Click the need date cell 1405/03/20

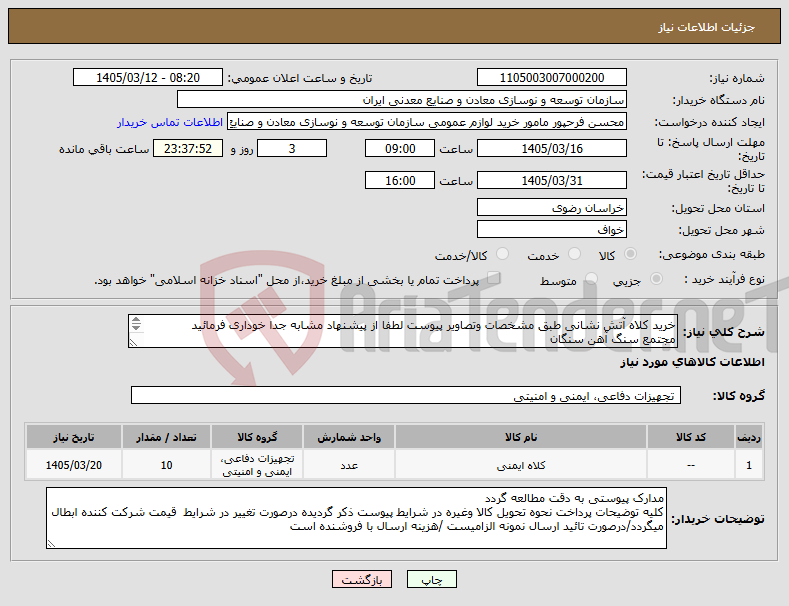(x=73, y=465)
